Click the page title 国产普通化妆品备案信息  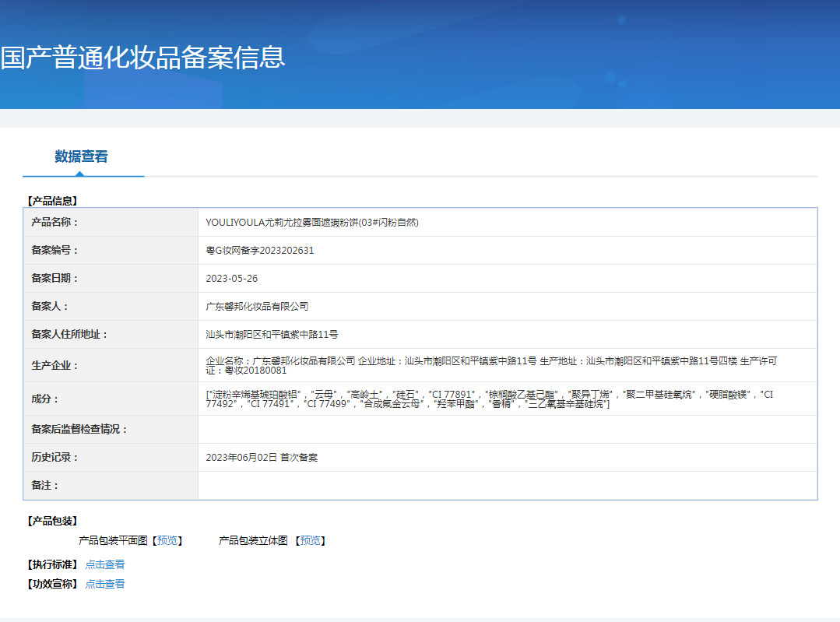pyautogui.click(x=142, y=58)
